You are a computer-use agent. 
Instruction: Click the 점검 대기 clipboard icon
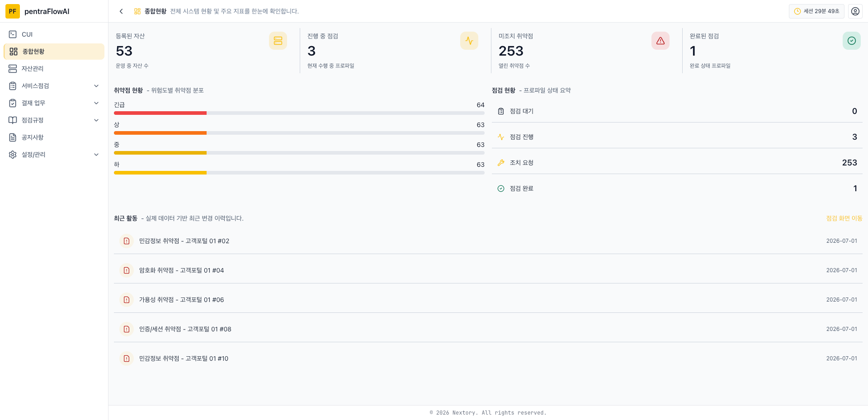(501, 111)
